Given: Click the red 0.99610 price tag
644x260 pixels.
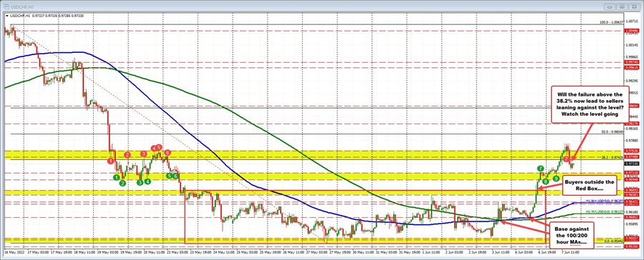Looking at the screenshot, I should [632, 67].
